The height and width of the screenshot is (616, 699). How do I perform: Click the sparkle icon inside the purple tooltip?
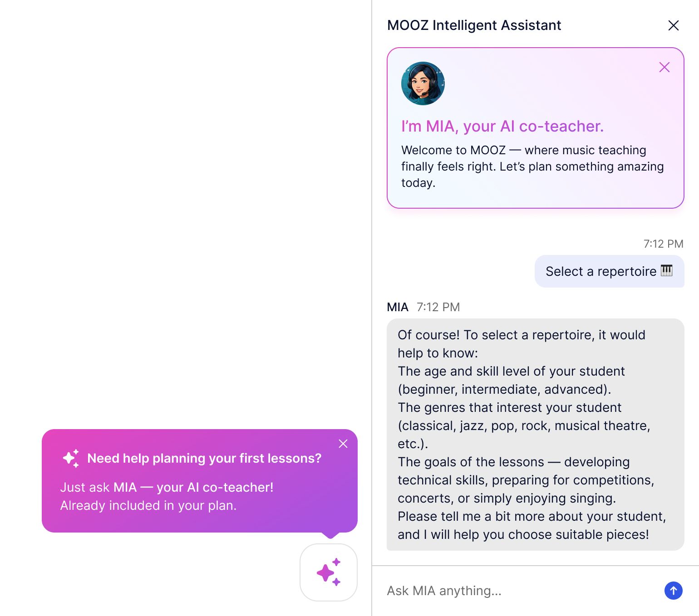(x=70, y=458)
